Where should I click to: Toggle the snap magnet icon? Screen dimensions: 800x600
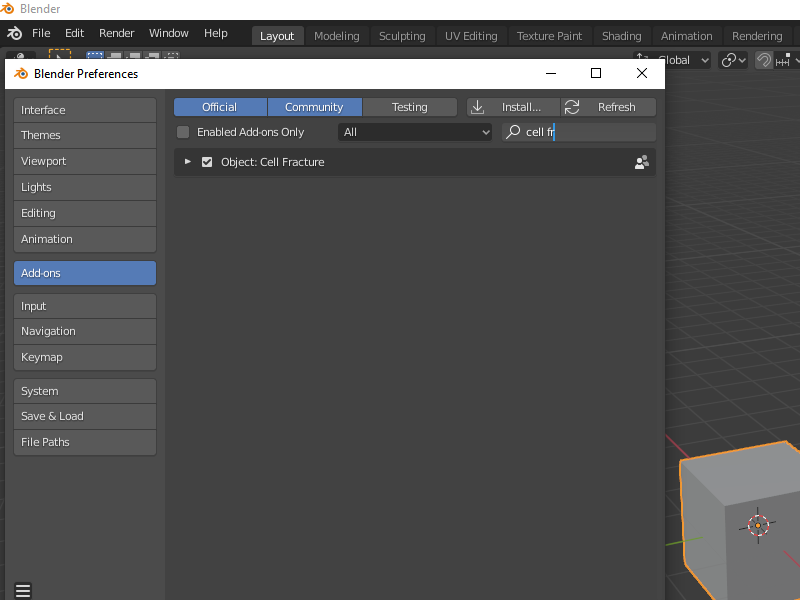(x=763, y=60)
